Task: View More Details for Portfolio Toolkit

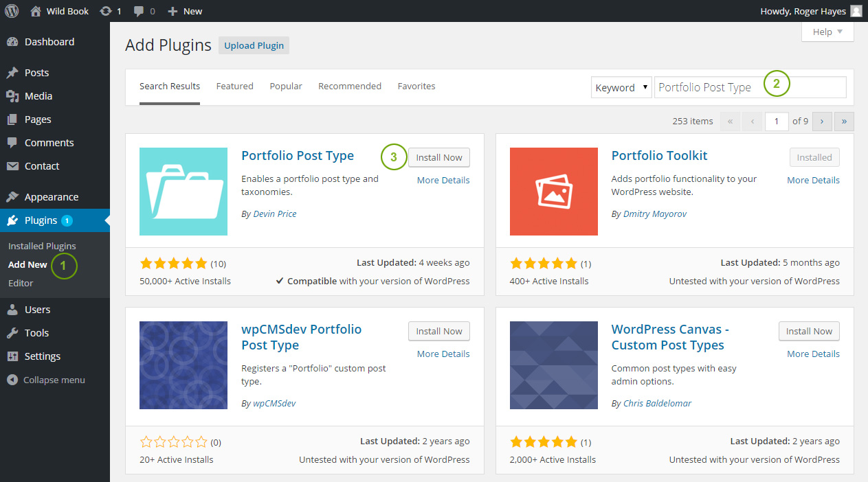Action: pyautogui.click(x=813, y=180)
